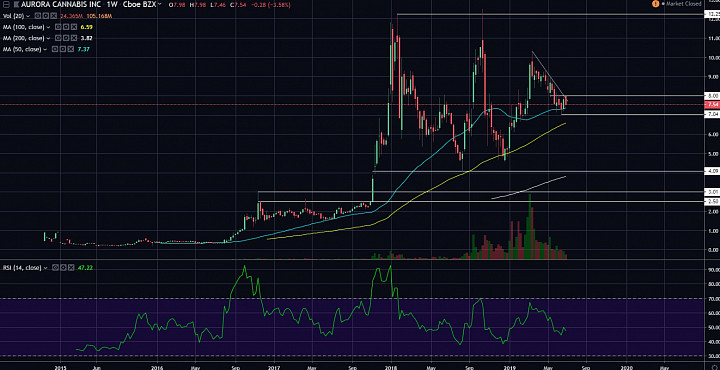Click the 1W interval label in title
The image size is (720, 370).
click(x=112, y=4)
